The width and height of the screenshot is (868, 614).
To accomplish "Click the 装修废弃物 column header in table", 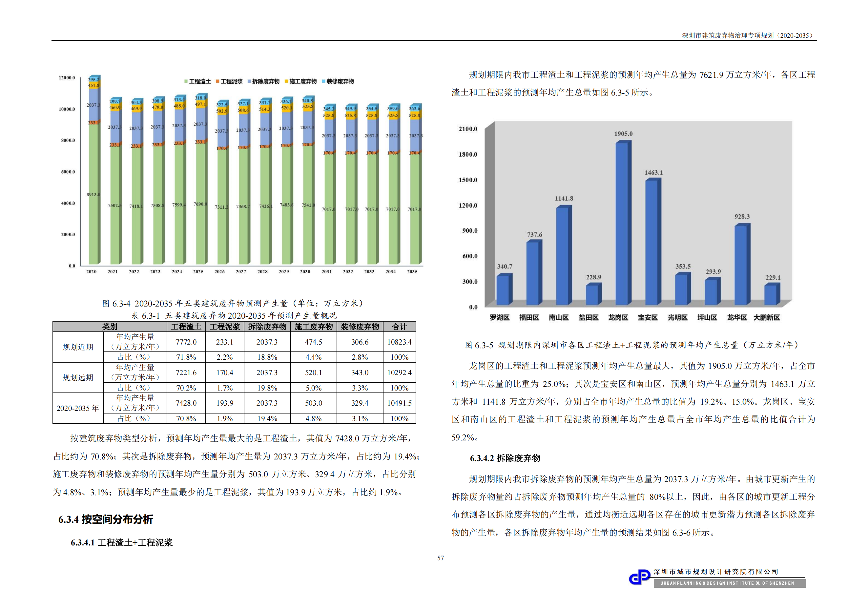I will 360,327.
